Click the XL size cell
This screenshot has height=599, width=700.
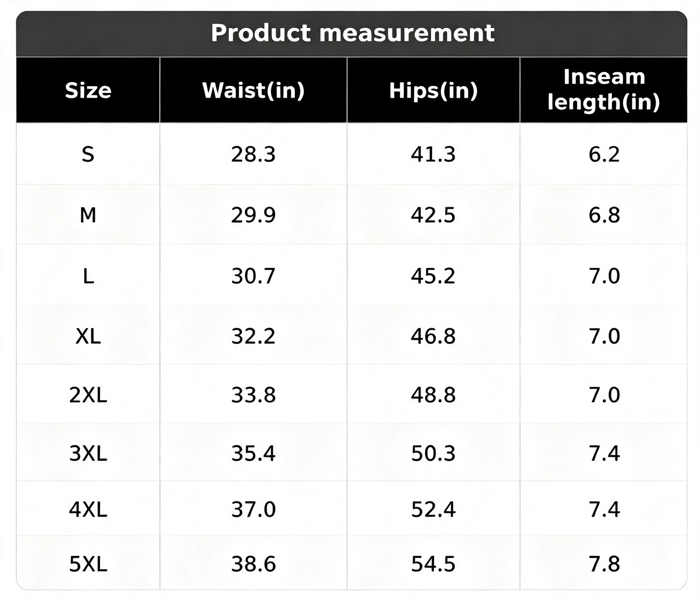click(88, 336)
